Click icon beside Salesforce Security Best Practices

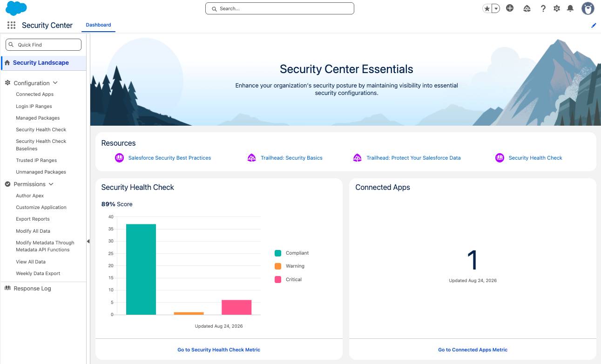119,158
